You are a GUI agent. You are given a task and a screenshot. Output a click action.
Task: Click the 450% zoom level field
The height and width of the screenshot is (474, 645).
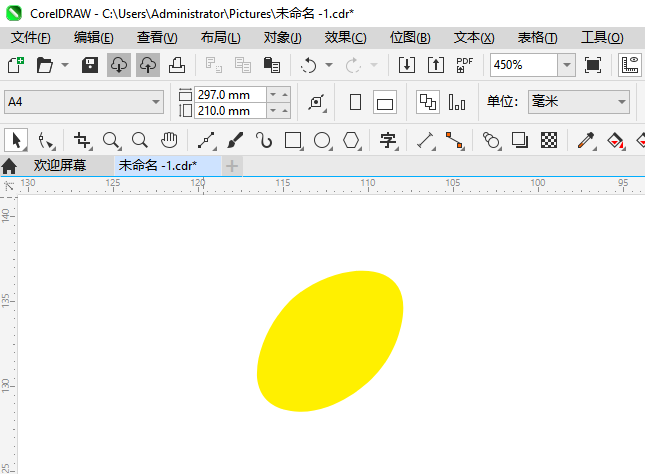pyautogui.click(x=524, y=65)
